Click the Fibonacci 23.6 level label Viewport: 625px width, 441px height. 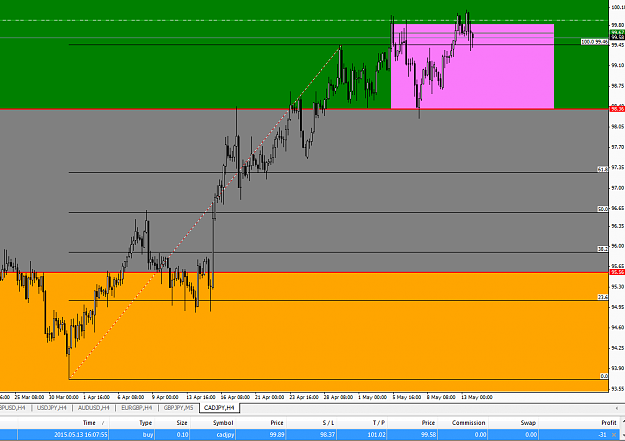click(602, 297)
